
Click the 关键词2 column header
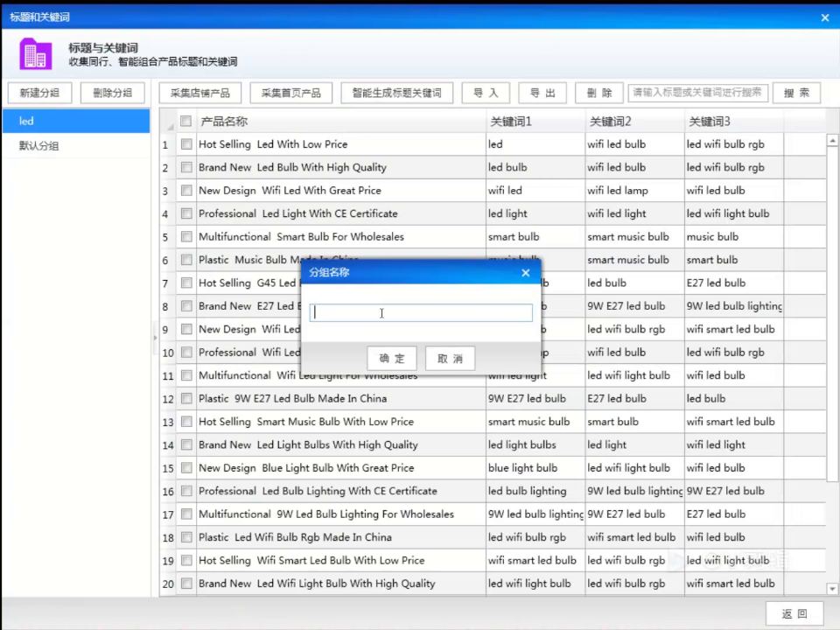coord(635,121)
